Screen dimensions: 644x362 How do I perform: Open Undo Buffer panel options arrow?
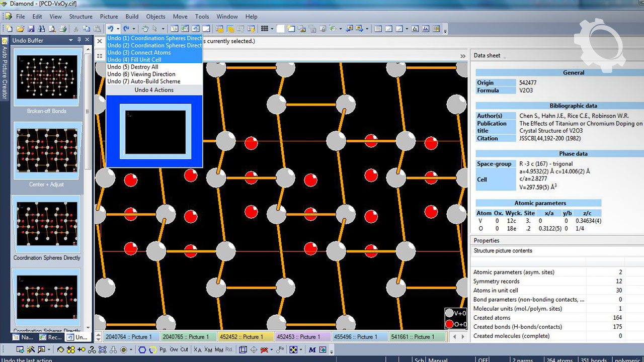(x=71, y=40)
